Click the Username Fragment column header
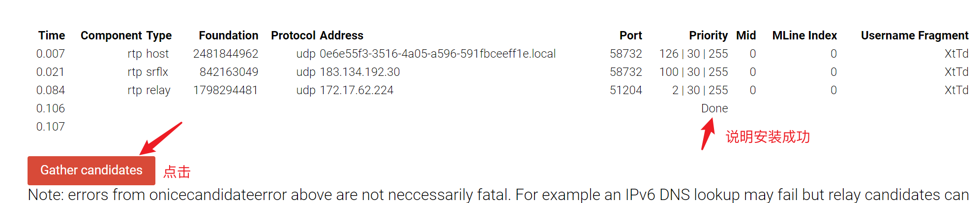980x203 pixels. click(x=914, y=35)
